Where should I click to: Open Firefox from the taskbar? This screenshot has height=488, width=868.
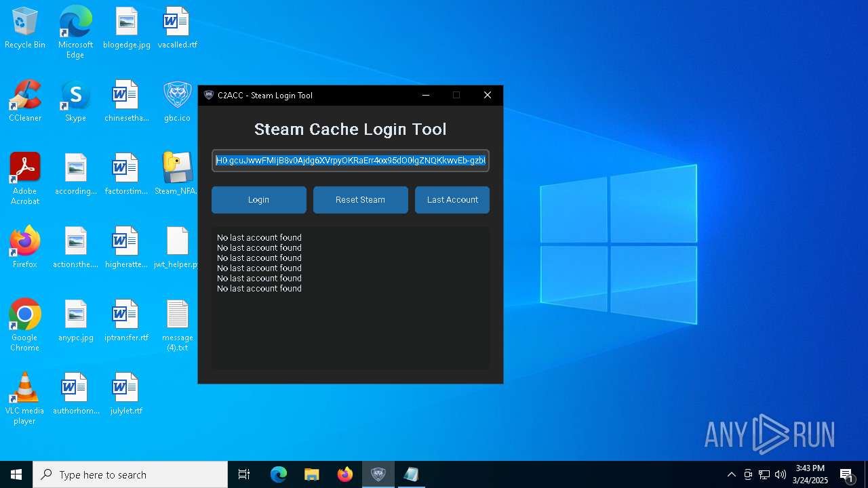tap(345, 474)
